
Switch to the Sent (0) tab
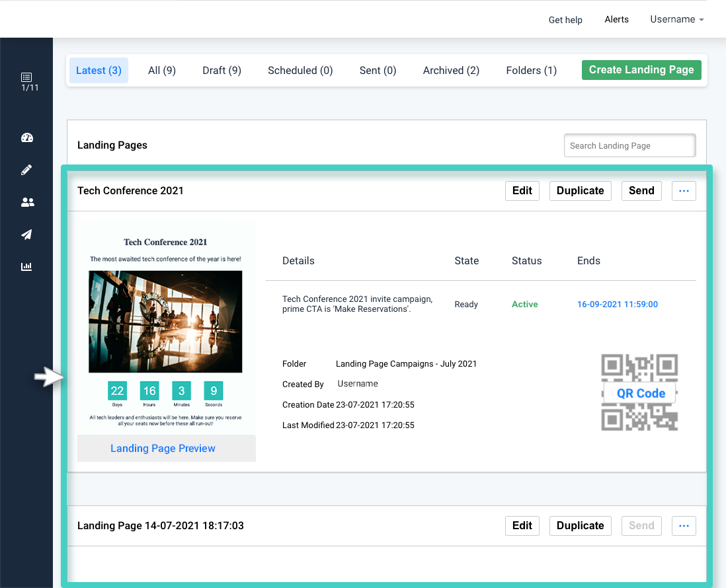tap(378, 70)
